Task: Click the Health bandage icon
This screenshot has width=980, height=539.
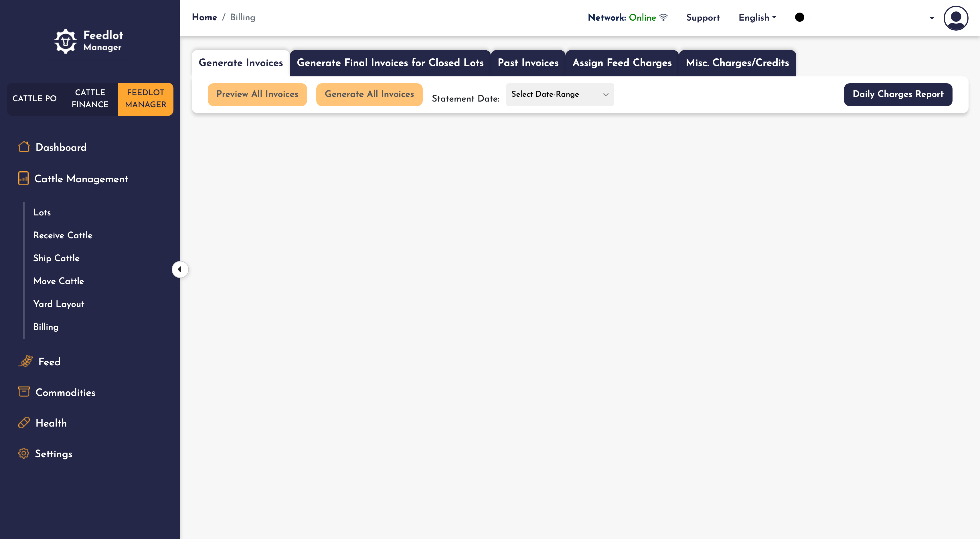Action: pyautogui.click(x=24, y=423)
